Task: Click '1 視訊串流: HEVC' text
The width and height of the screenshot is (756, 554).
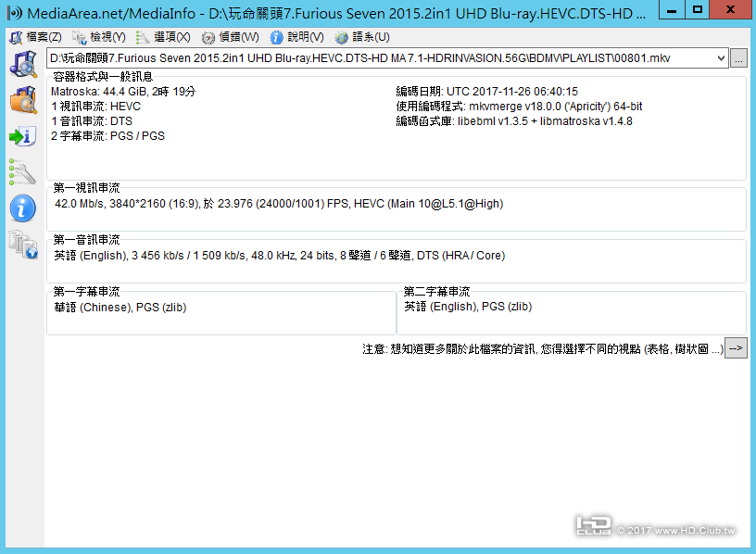Action: 96,107
